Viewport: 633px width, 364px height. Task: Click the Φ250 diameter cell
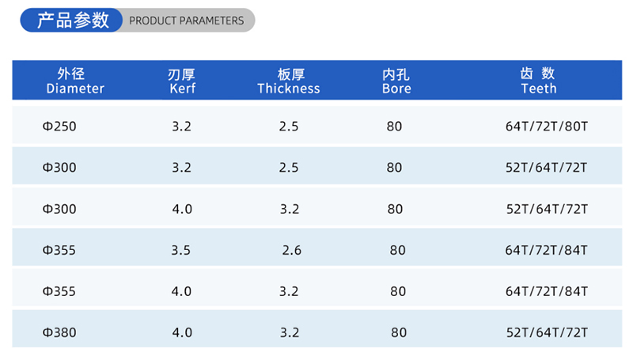(x=59, y=126)
